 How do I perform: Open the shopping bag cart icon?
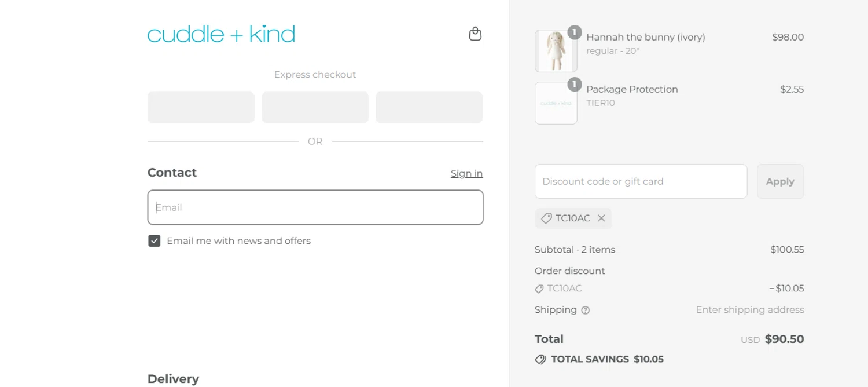[475, 34]
